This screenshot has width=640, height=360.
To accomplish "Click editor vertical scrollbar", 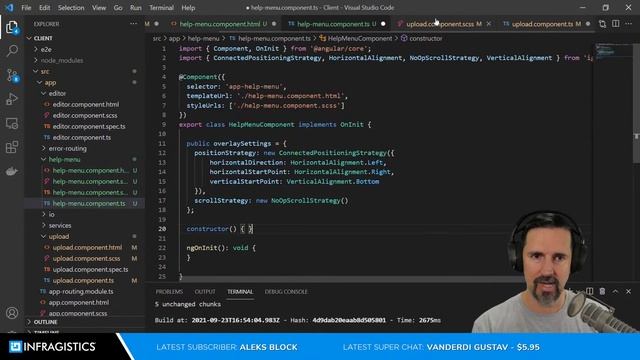I will coord(636,102).
